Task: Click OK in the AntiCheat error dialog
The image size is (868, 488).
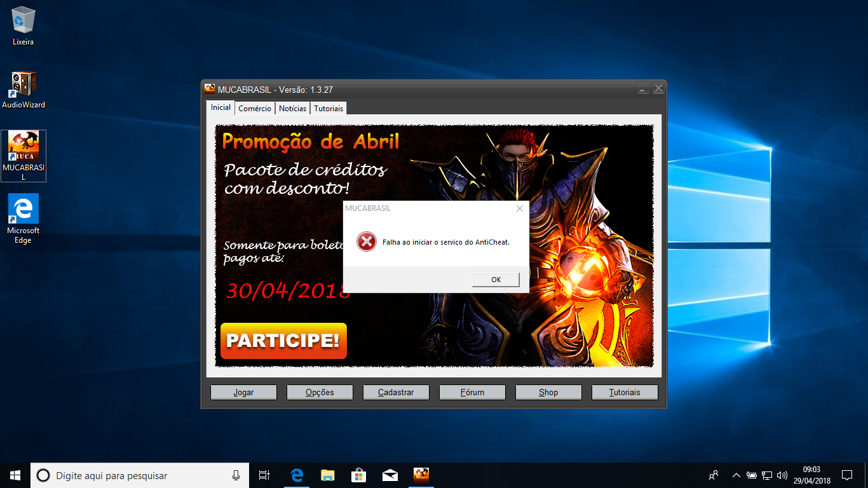Action: coord(496,280)
